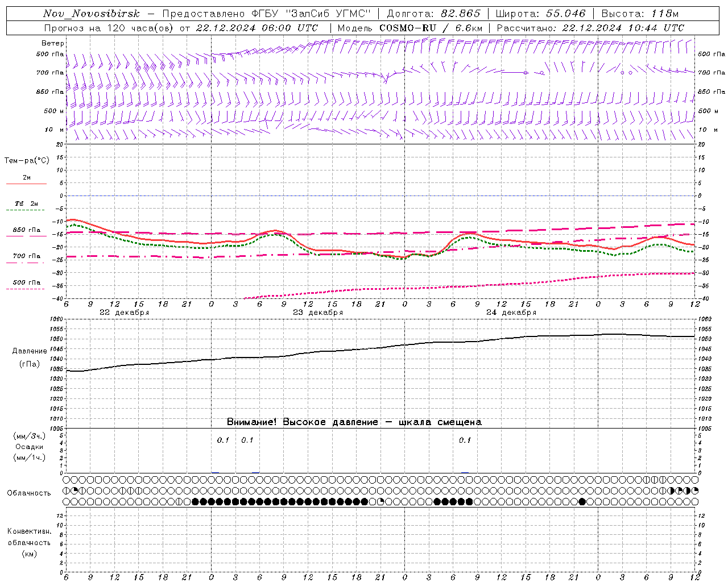Click the 22 декабря date label
Viewport: 728px width, 582px height.
(x=125, y=313)
